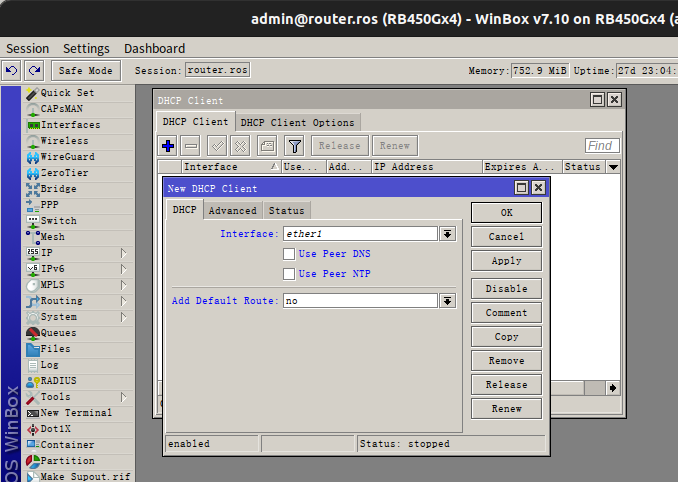Viewport: 678px width, 482px height.
Task: Open Container in sidebar
Action: coord(79,445)
